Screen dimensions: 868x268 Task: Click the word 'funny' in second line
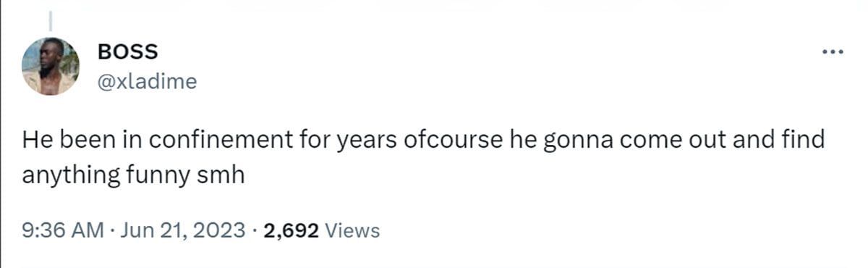156,177
